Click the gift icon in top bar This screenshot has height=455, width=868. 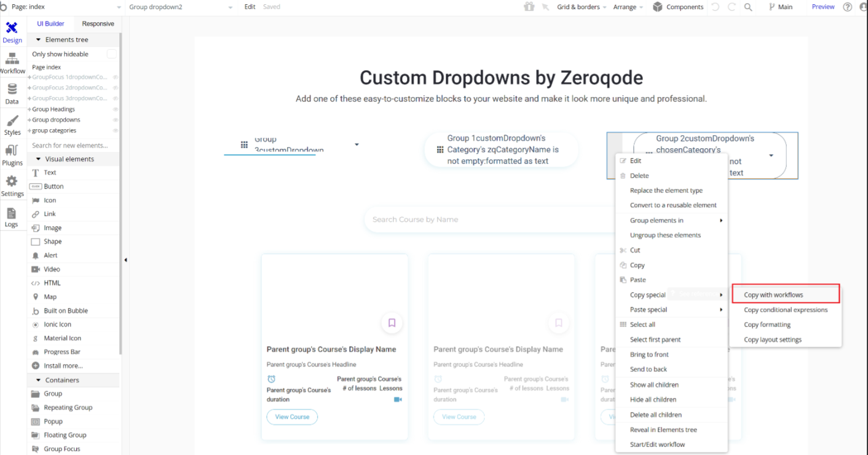tap(529, 7)
